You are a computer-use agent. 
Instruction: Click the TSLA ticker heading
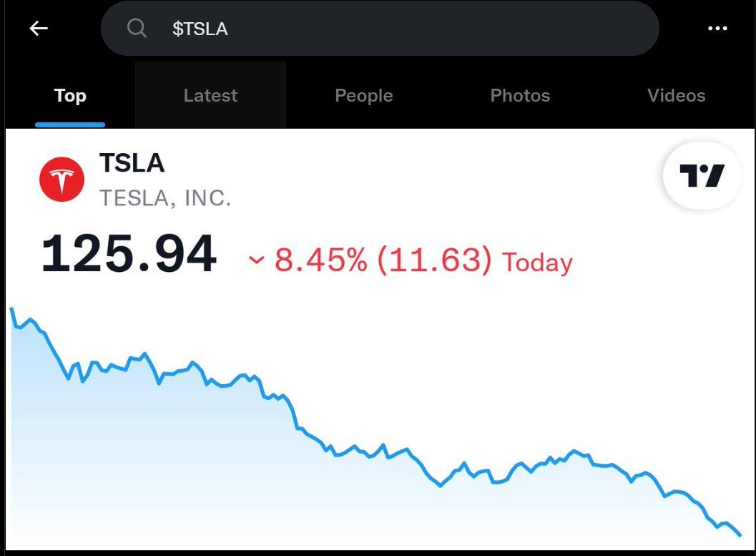pyautogui.click(x=132, y=163)
